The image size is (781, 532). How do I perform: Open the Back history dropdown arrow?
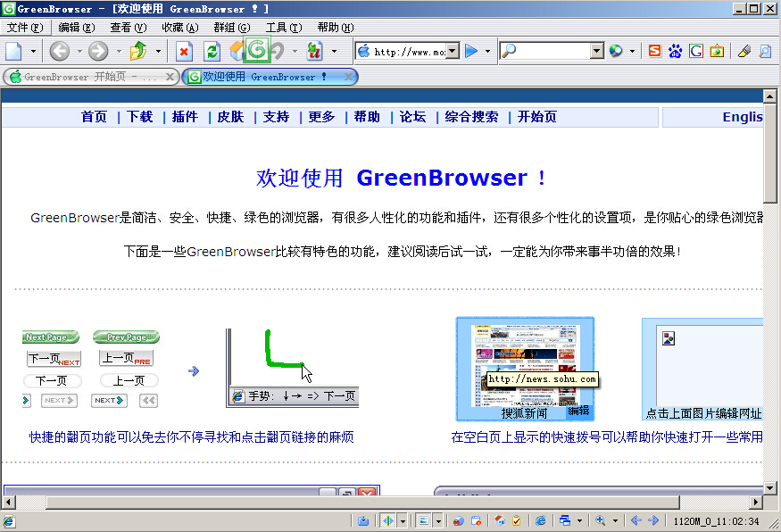pos(79,51)
